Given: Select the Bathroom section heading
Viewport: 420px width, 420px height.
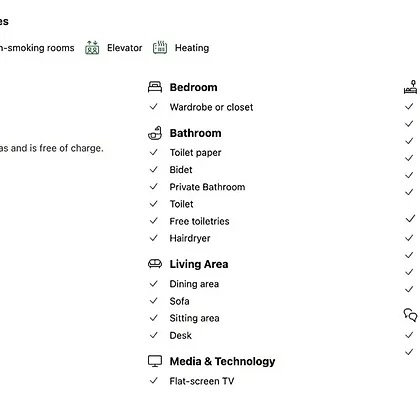Looking at the screenshot, I should click(195, 133).
